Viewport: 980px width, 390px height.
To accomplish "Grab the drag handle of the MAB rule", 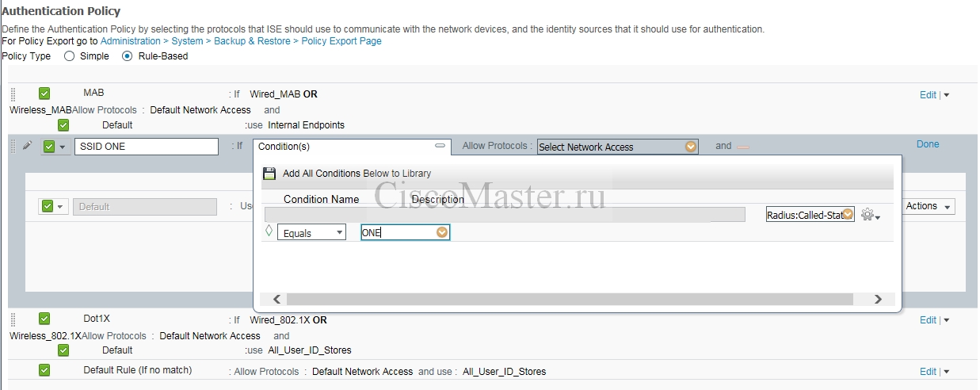I will [13, 94].
